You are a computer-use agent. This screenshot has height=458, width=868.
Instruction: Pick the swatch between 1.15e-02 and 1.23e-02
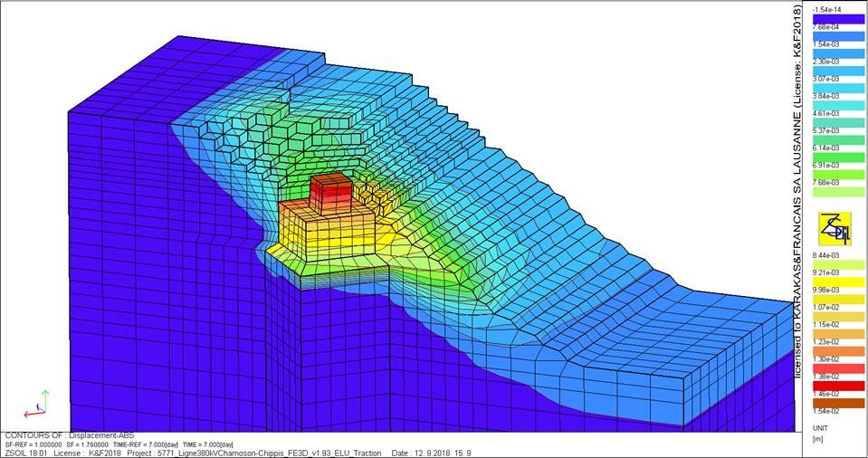pos(838,333)
